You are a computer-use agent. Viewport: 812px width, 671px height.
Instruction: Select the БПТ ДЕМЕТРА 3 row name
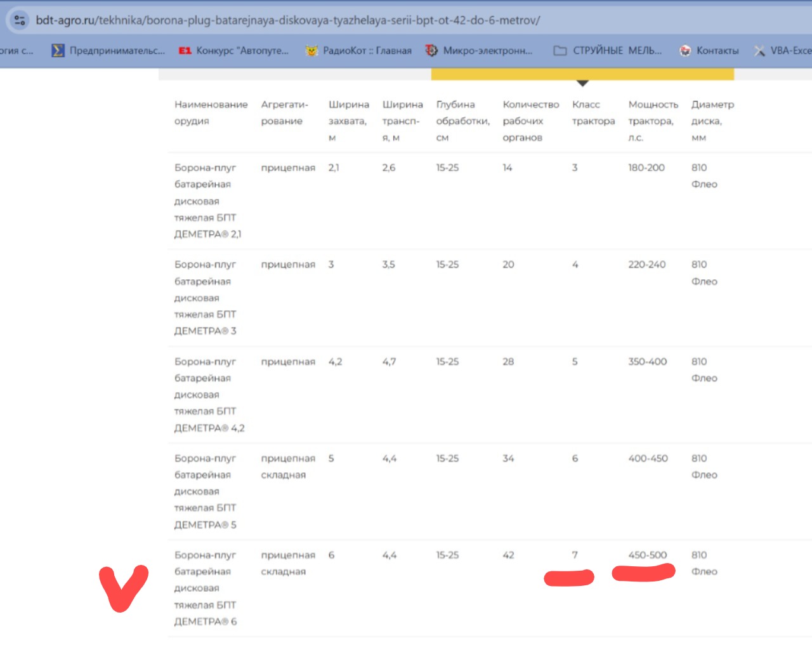pos(206,298)
